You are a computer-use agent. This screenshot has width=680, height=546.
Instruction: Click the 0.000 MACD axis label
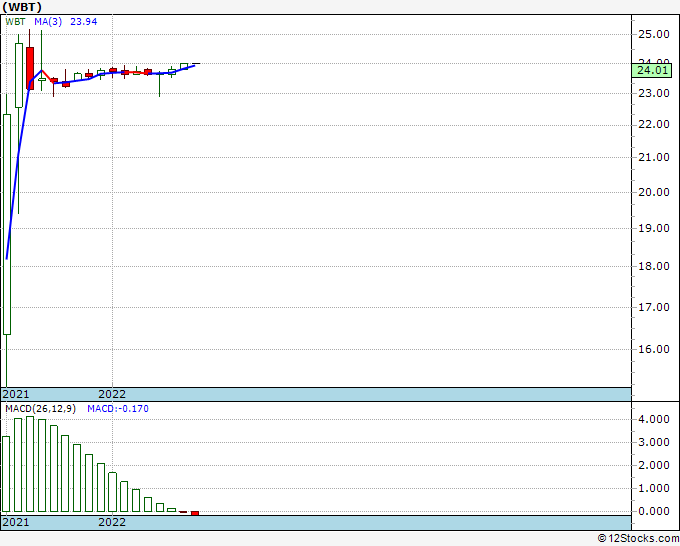click(x=654, y=511)
